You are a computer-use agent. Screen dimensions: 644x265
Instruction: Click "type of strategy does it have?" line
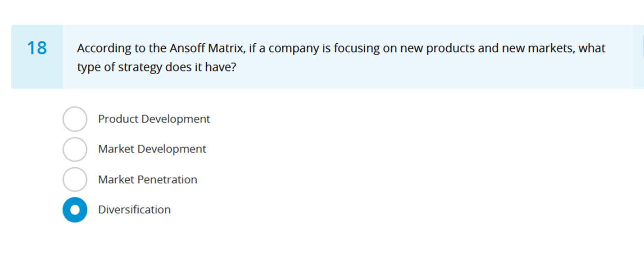pos(156,68)
